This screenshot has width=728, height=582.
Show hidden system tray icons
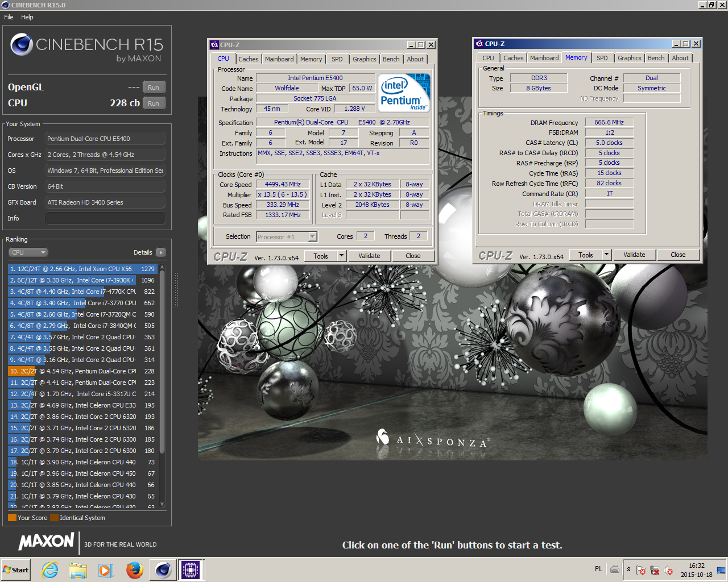pos(628,569)
